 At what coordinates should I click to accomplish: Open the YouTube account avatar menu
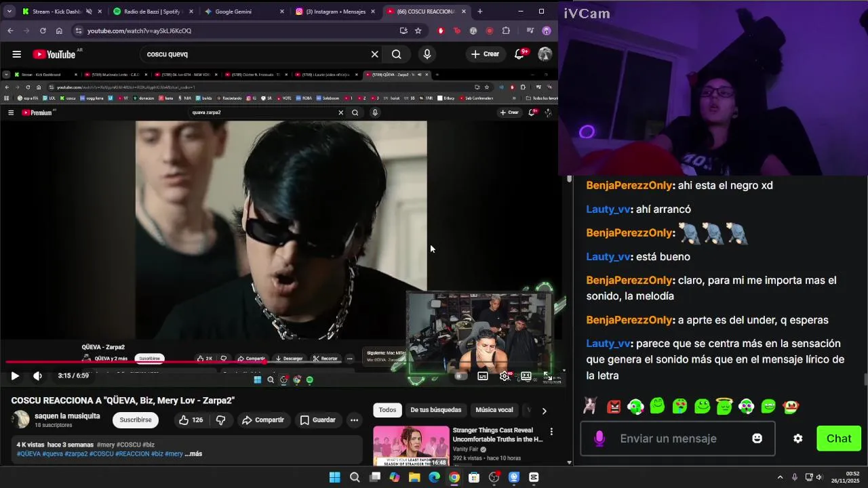pos(545,54)
